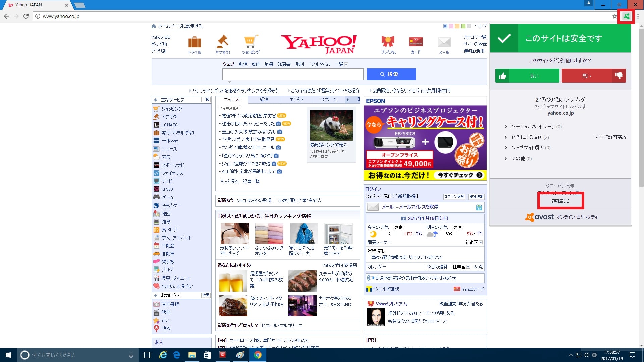
Task: Open the Windows Start menu
Action: (8, 355)
